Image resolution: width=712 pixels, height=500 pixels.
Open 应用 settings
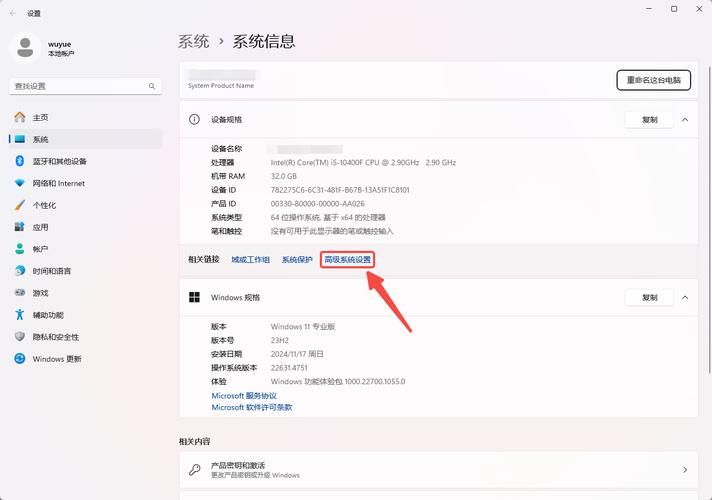pos(85,227)
